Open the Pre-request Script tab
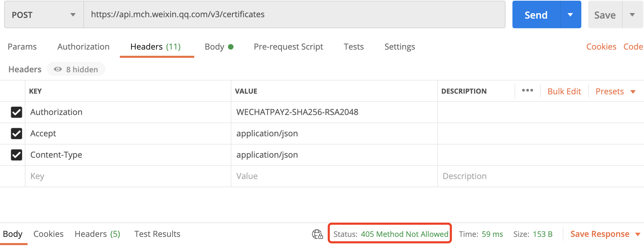Screen dimensions: 644x252 coord(288,47)
